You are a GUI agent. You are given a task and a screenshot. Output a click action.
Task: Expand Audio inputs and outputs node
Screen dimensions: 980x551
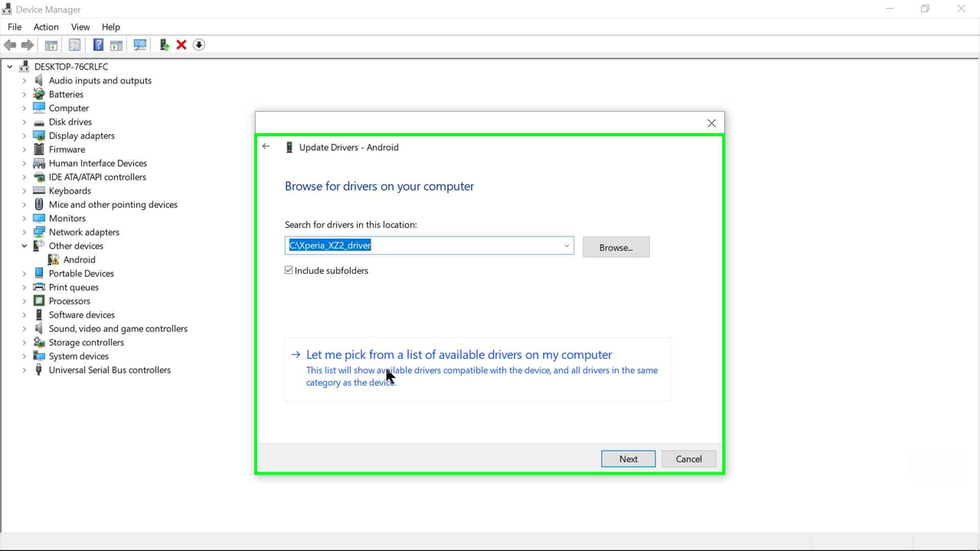pos(24,80)
